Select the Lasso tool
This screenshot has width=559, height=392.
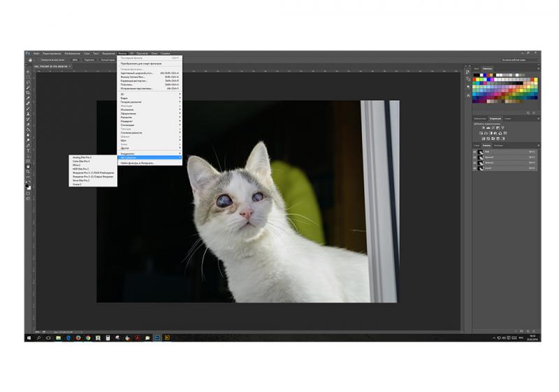28,82
